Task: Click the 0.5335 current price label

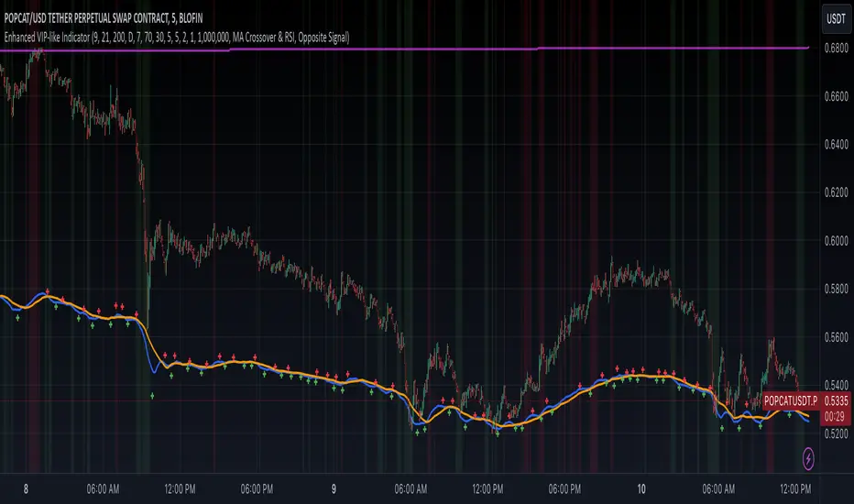Action: pyautogui.click(x=837, y=400)
